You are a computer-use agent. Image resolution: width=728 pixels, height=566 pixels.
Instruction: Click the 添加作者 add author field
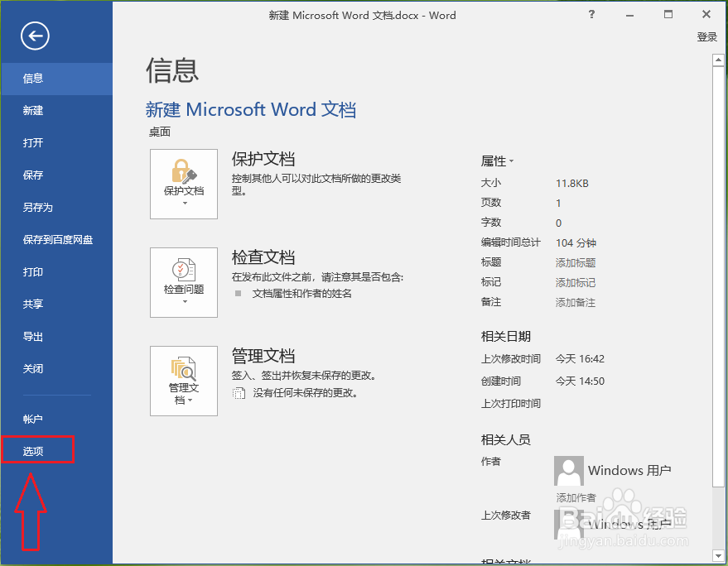click(x=576, y=497)
